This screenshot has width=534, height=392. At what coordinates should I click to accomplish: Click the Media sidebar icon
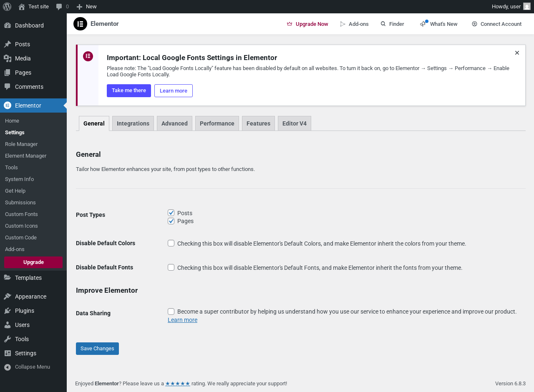[8, 58]
